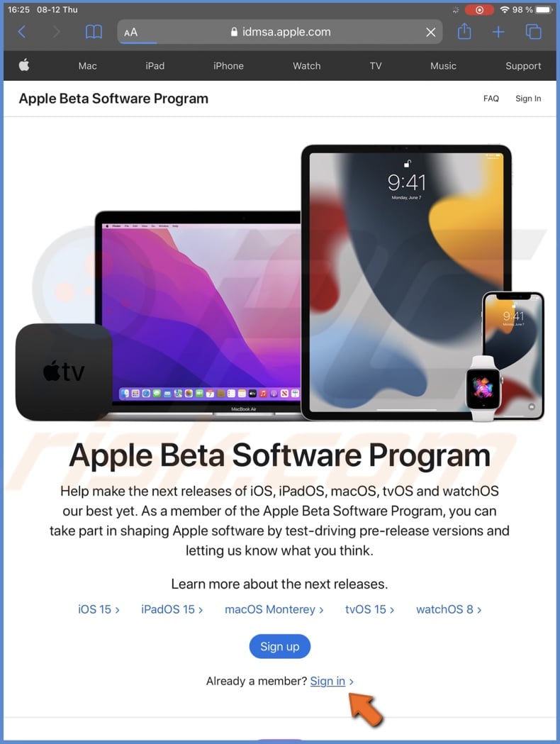This screenshot has width=560, height=744.
Task: Open the FAQ link
Action: 491,98
